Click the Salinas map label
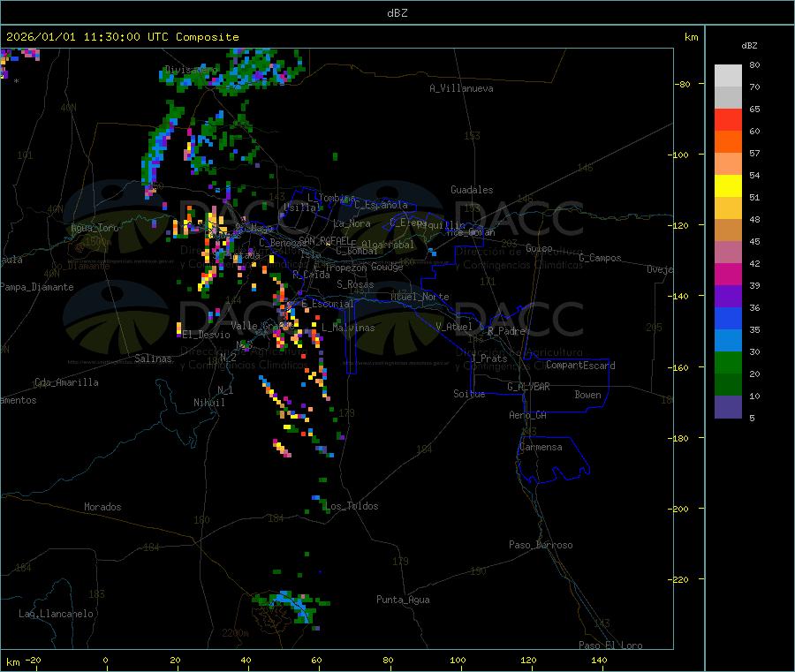The image size is (795, 672). click(x=153, y=359)
